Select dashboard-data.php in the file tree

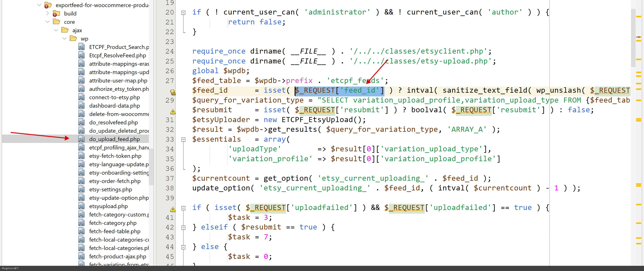pos(114,106)
